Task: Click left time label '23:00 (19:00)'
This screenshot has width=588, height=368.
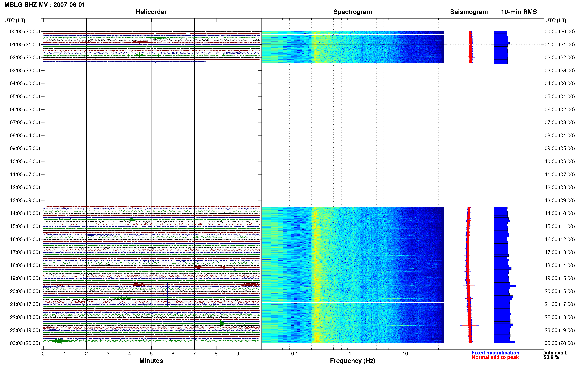Action: [25, 330]
